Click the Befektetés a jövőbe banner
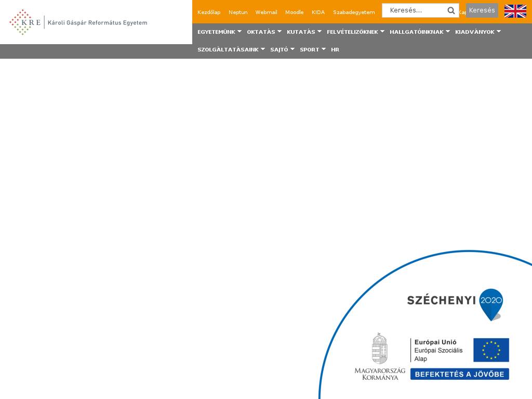The height and width of the screenshot is (399, 532). [459, 374]
